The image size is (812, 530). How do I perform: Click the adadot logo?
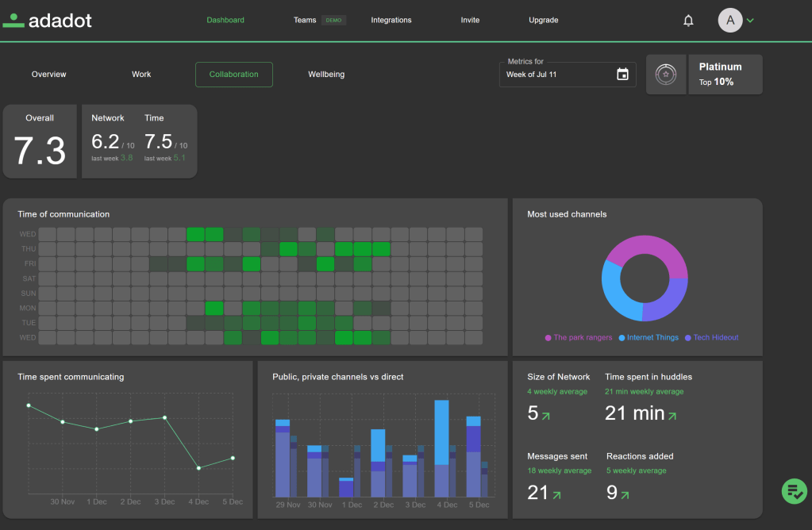(48, 21)
